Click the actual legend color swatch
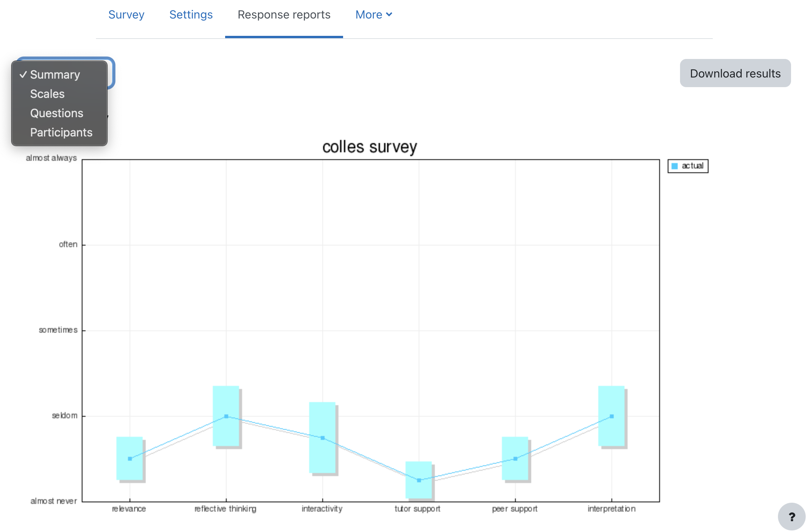The image size is (808, 532). [x=674, y=166]
